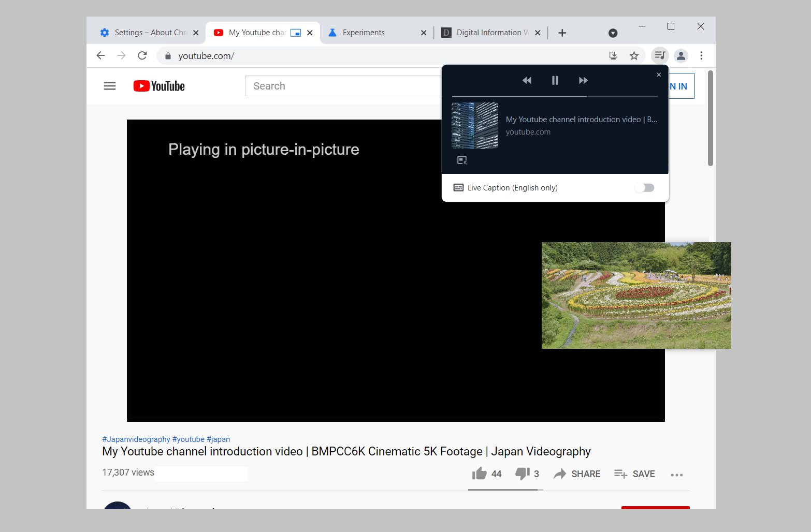
Task: View site info via lock icon
Action: point(168,56)
